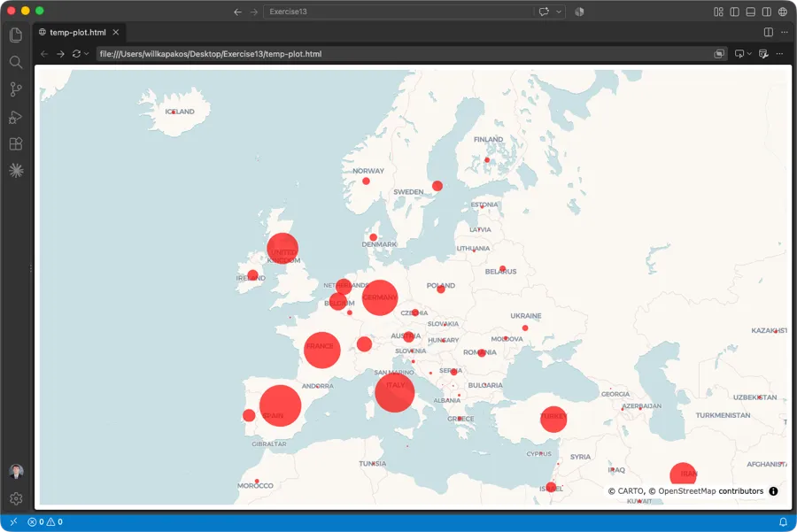Open the chat sparkle icon in title bar
The width and height of the screenshot is (797, 532).
click(x=544, y=12)
